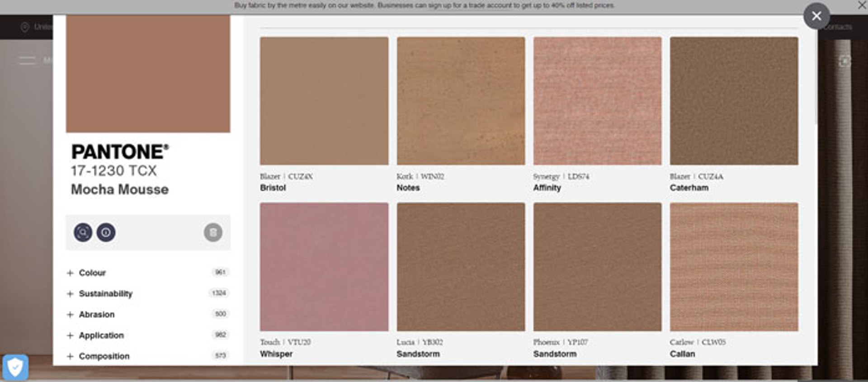
Task: Open the Caterham fabric swatch
Action: click(x=734, y=101)
